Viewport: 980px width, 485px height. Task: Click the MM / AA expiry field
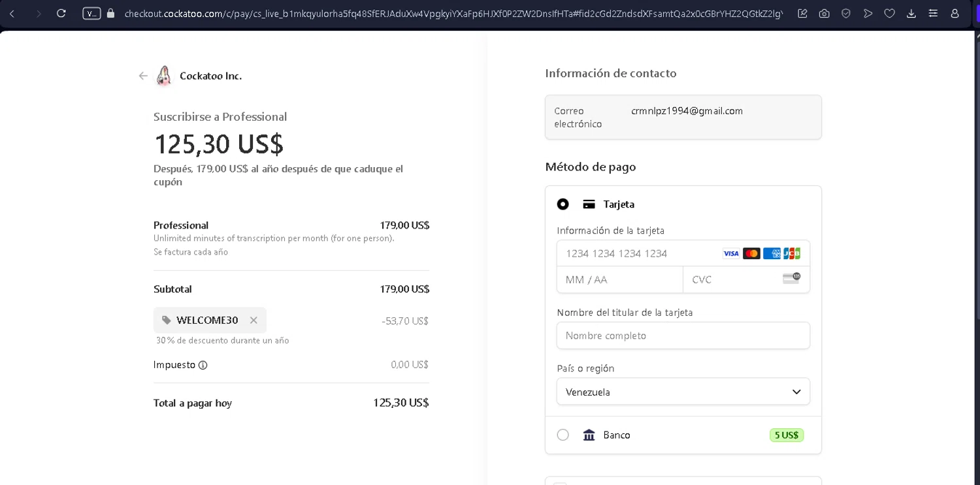point(619,279)
